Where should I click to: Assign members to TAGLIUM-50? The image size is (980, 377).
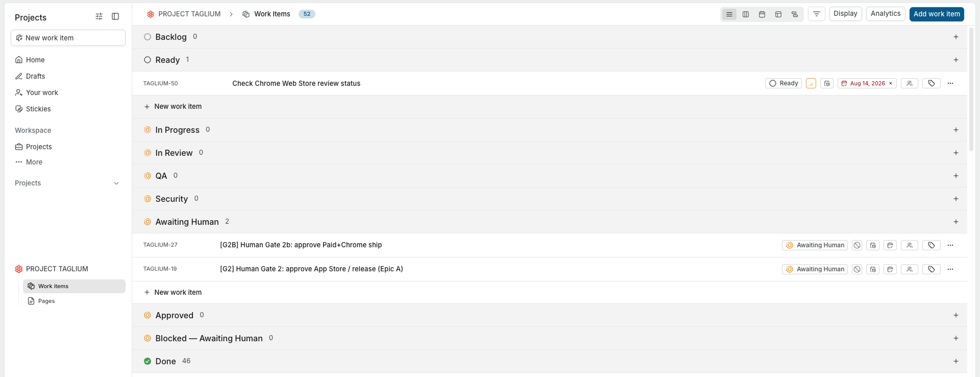tap(910, 83)
